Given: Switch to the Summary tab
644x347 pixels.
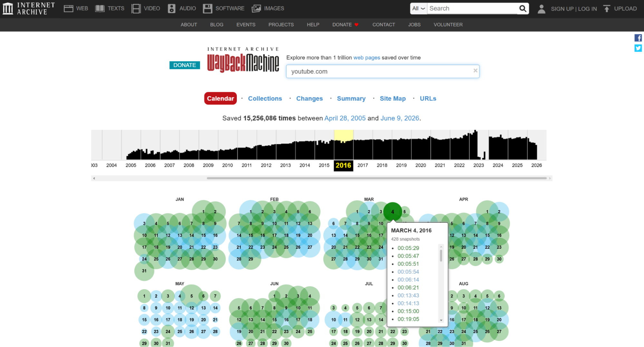Looking at the screenshot, I should point(351,99).
